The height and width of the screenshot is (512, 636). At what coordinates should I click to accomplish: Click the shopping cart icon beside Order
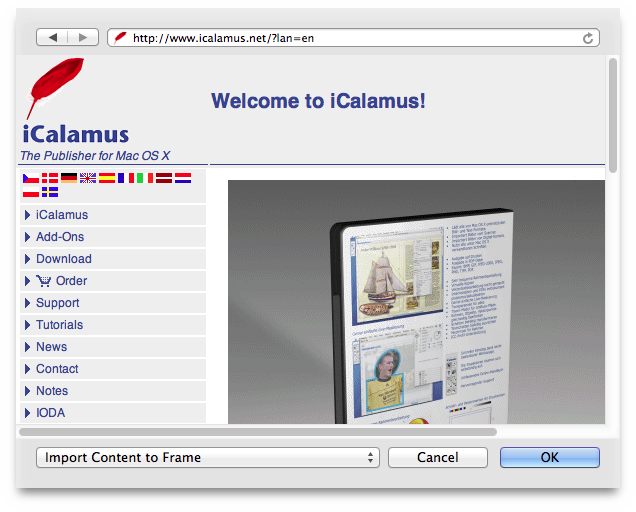coord(44,281)
